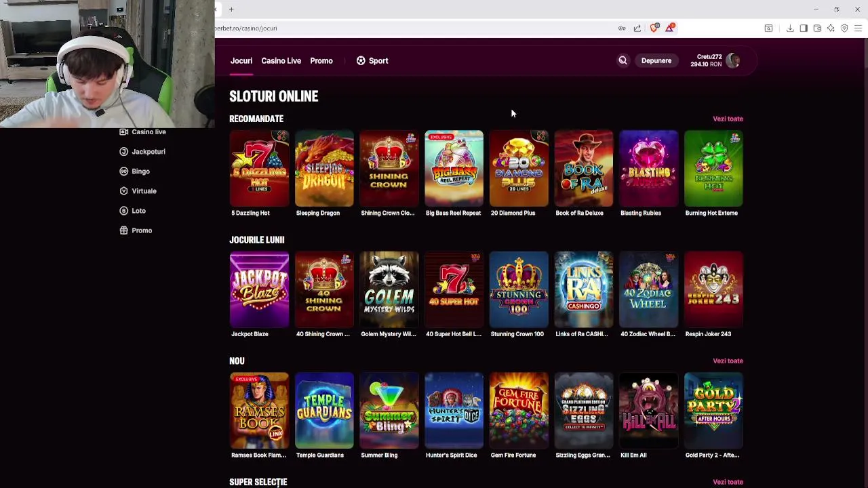Image resolution: width=868 pixels, height=488 pixels.
Task: Open the Brave Wallet icon
Action: (817, 28)
